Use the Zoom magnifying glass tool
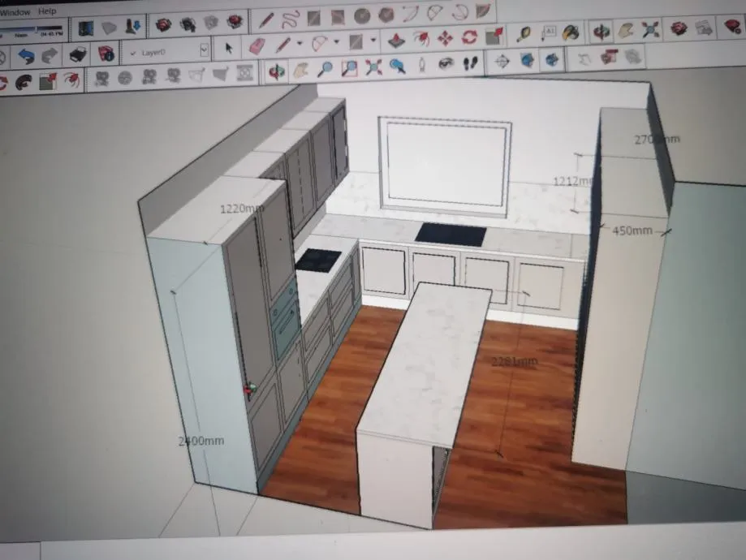Viewport: 746px width, 560px height. 325,68
